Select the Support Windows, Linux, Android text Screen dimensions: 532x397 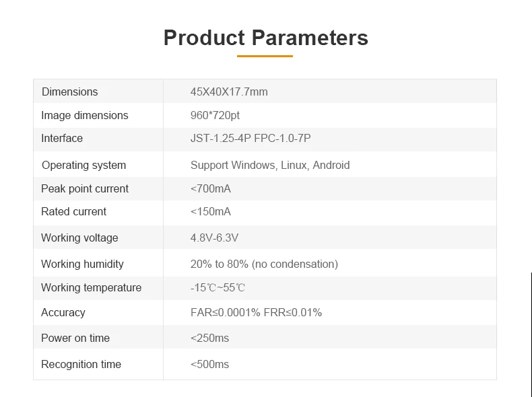(270, 165)
